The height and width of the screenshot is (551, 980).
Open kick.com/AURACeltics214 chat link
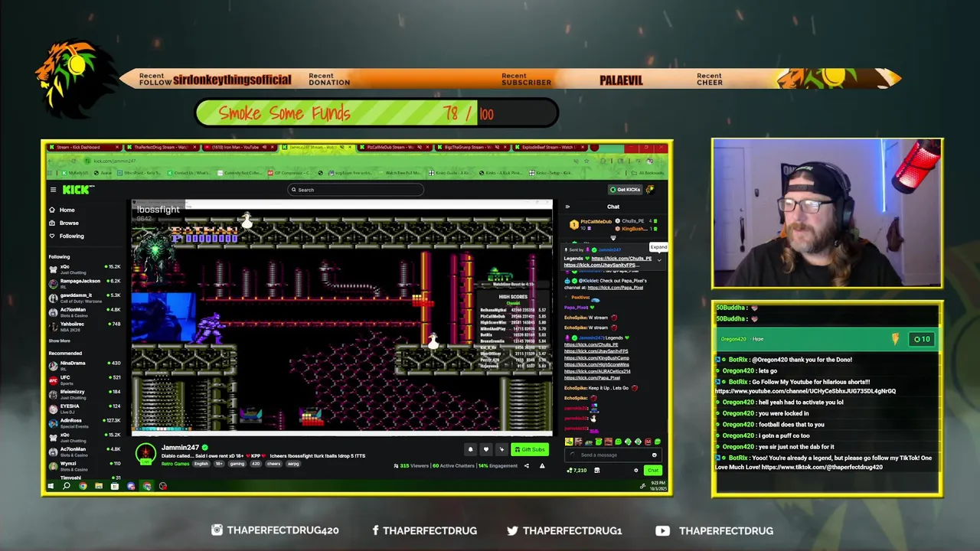point(597,371)
